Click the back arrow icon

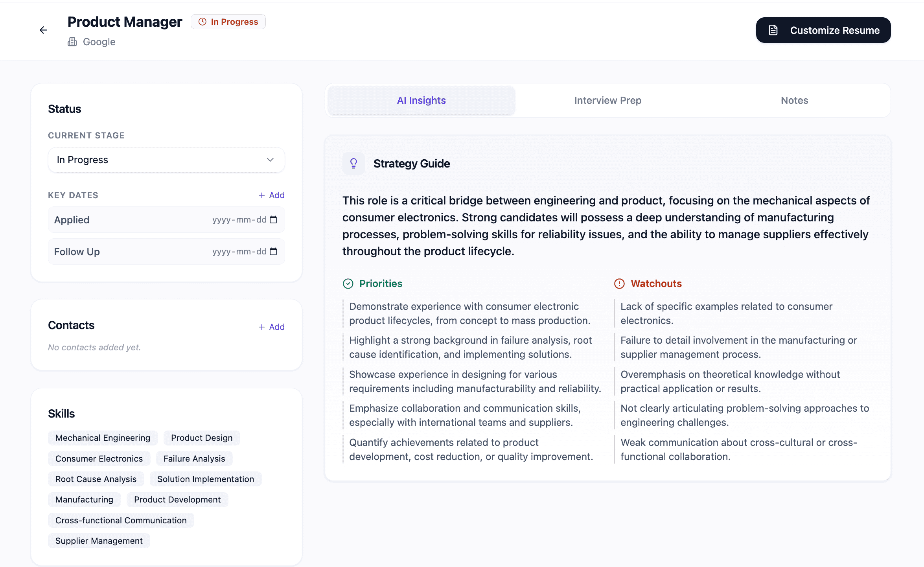[43, 30]
